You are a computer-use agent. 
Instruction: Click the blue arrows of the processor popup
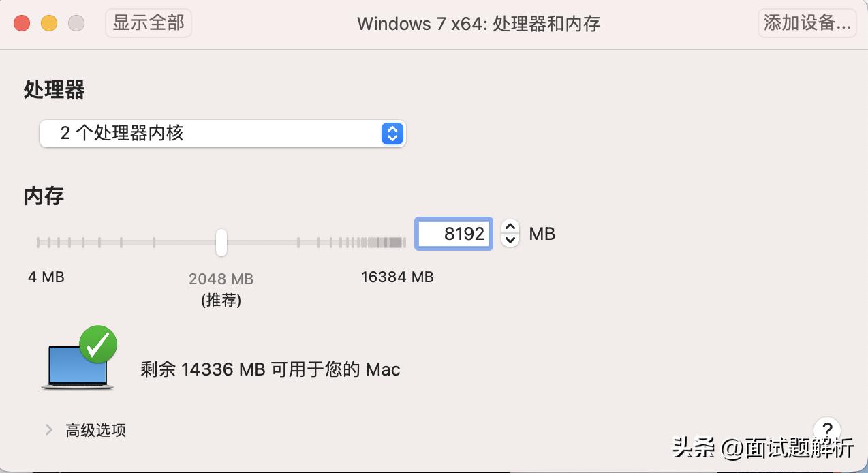click(x=392, y=133)
